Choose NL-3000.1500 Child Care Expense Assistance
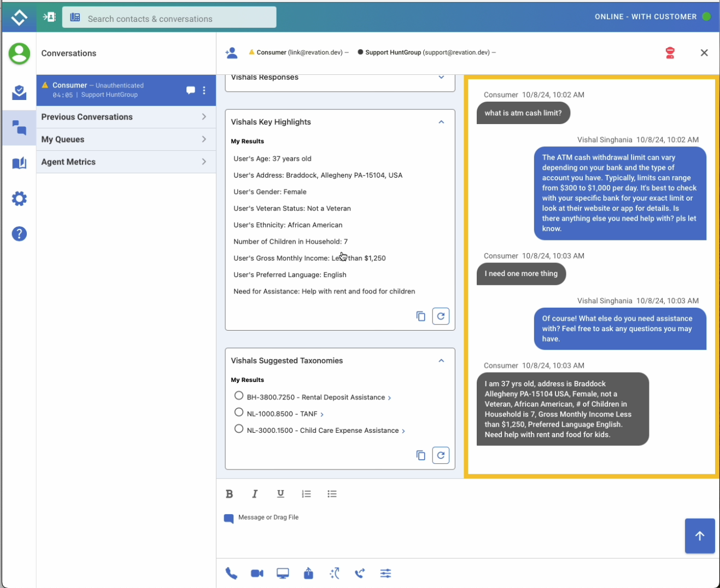This screenshot has height=588, width=720. (x=239, y=429)
